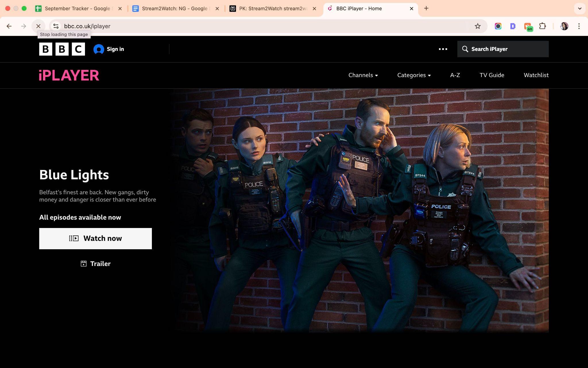
Task: Open the Search iPlayer box
Action: (502, 49)
